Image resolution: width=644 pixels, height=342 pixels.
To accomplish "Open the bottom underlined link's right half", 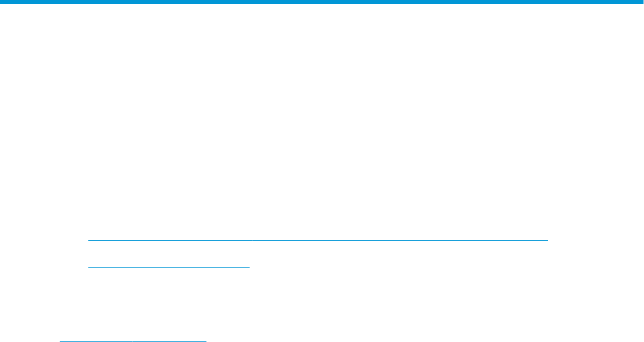I will pos(169,341).
